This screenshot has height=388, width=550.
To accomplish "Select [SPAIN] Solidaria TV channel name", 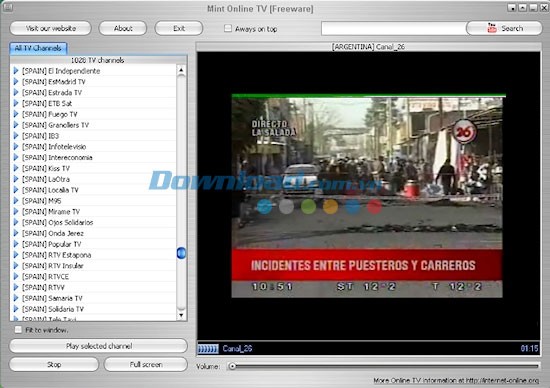I will click(x=53, y=309).
